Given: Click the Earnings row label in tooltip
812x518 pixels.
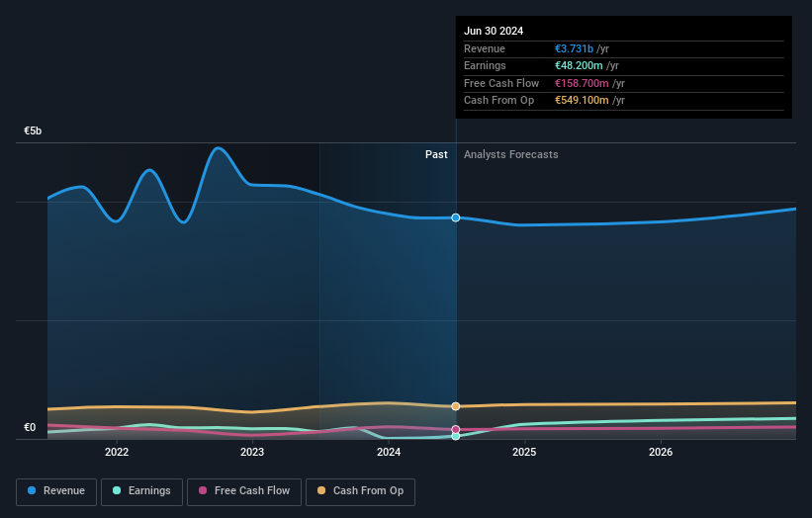Looking at the screenshot, I should click(485, 65).
